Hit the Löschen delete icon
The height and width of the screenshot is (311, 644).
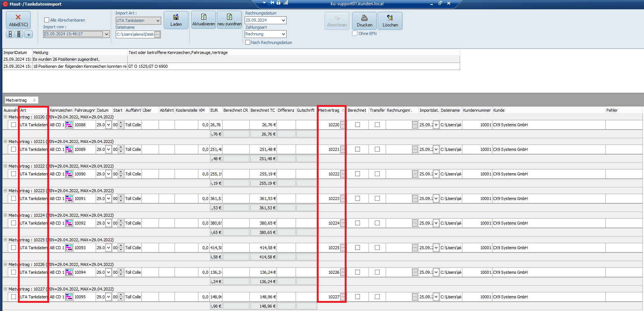pyautogui.click(x=390, y=21)
